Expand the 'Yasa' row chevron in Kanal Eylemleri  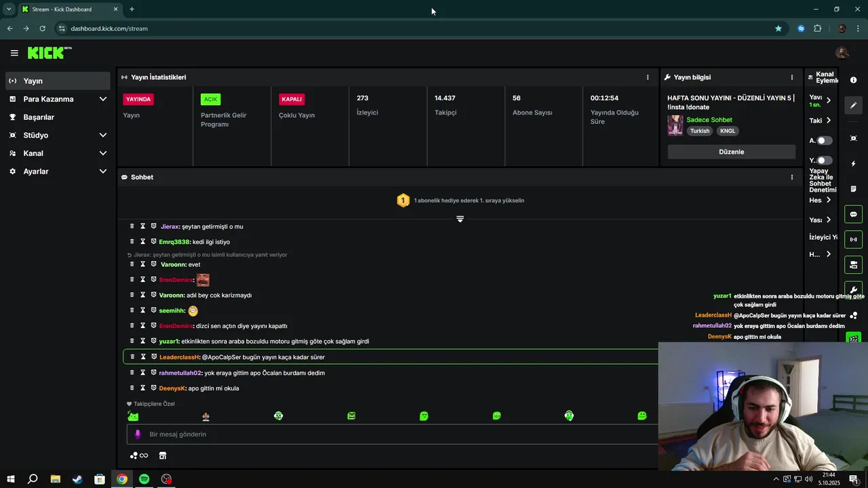click(x=828, y=220)
